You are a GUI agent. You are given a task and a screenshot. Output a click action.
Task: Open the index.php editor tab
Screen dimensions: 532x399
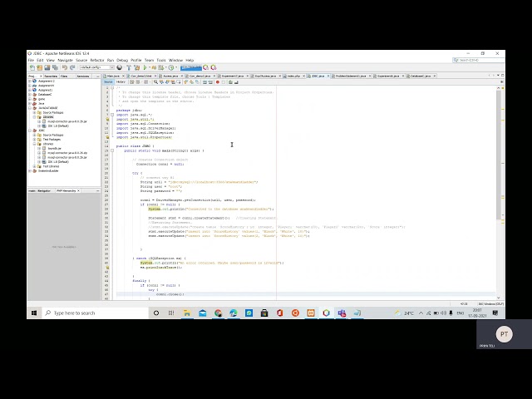[x=293, y=76]
